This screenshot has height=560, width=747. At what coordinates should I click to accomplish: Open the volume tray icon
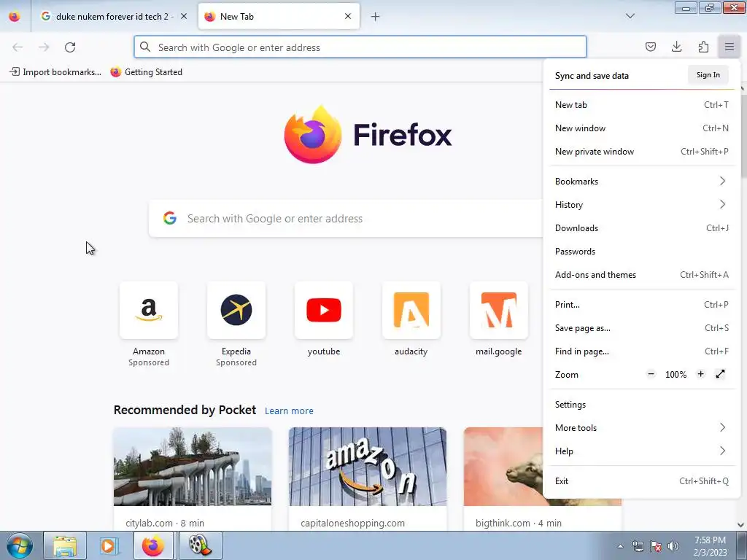pos(673,546)
